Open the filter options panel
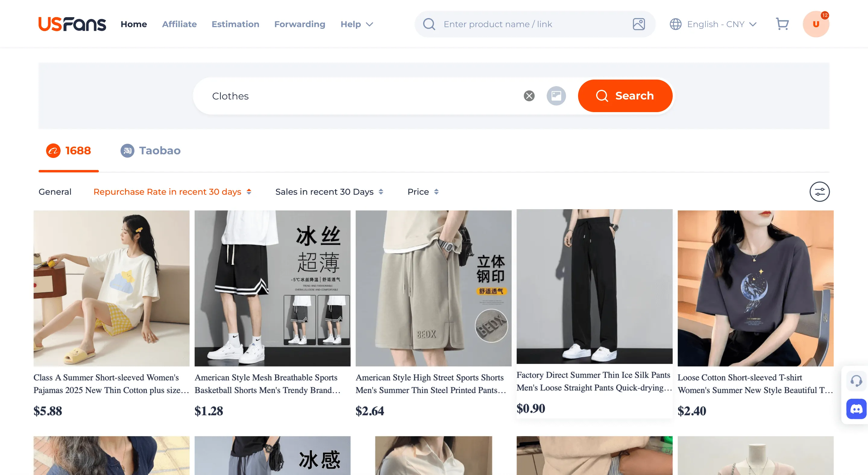The width and height of the screenshot is (868, 475). point(820,191)
